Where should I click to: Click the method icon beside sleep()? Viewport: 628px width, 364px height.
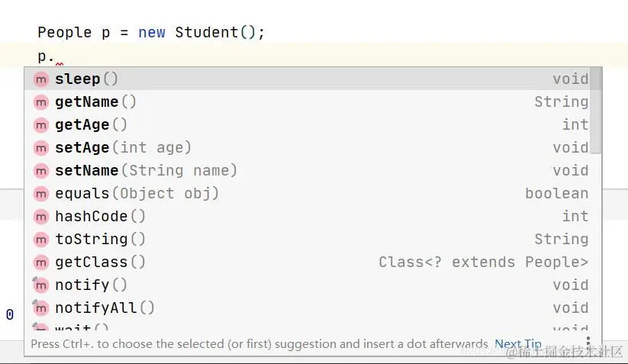tap(41, 79)
